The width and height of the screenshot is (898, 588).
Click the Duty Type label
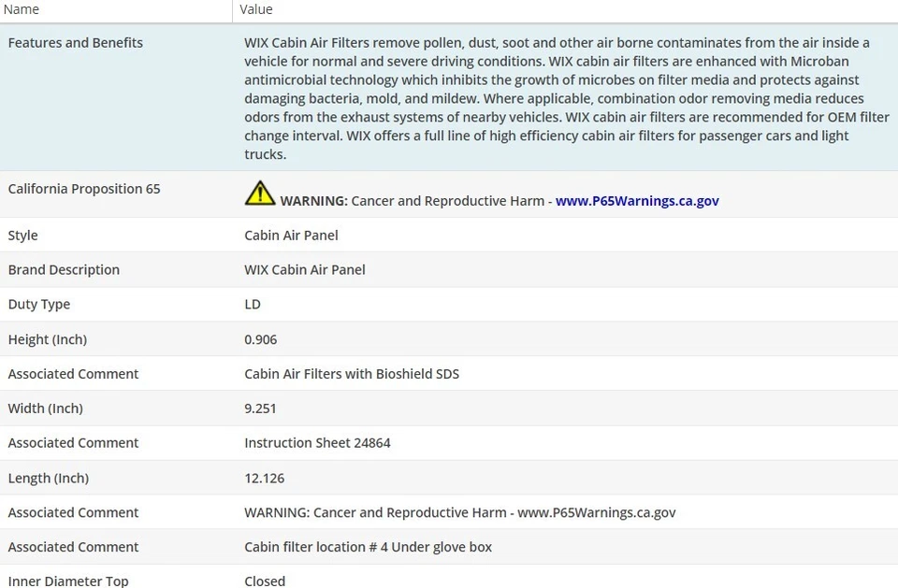click(39, 305)
